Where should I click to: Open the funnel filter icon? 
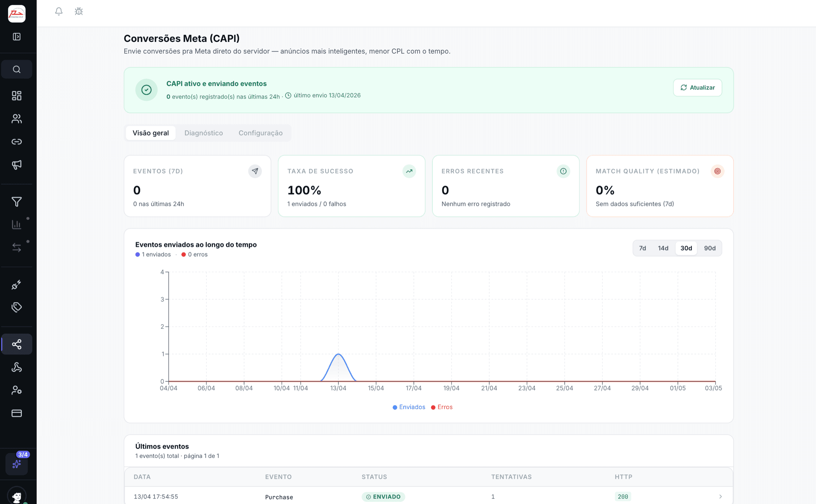17,202
